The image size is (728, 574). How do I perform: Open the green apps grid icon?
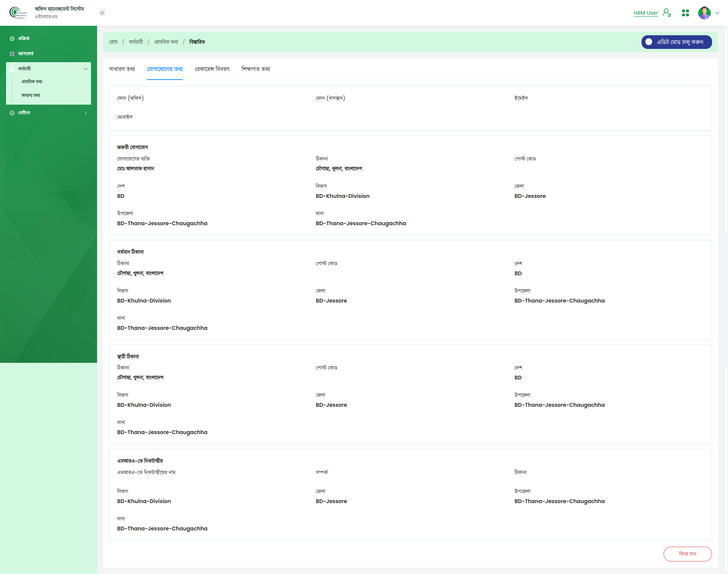(x=686, y=13)
